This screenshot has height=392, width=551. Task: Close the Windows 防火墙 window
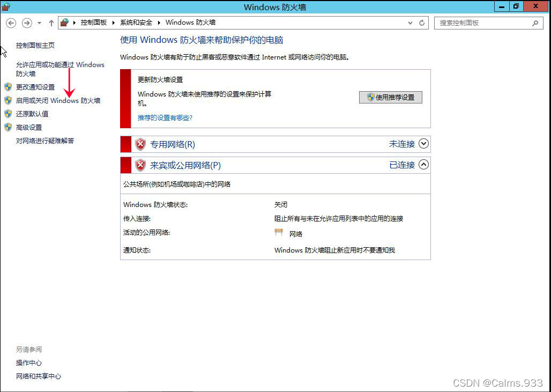536,6
